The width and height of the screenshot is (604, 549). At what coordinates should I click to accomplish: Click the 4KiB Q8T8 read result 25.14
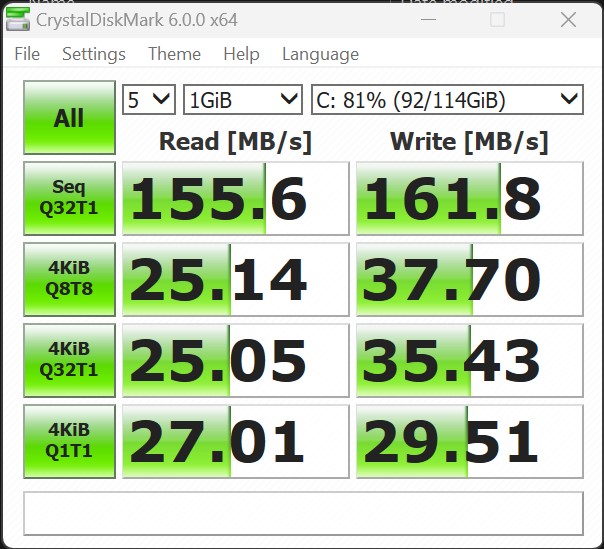[x=236, y=279]
